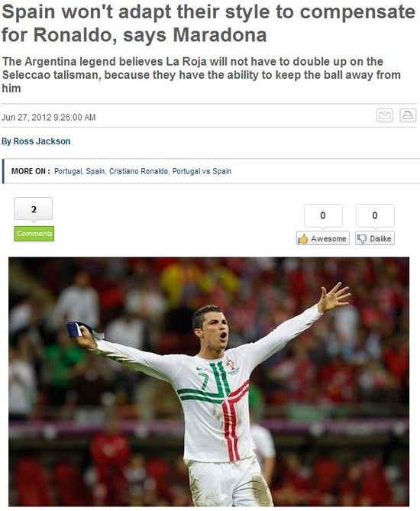Screen dimensions: 420x511
Task: Click the Dislike vote count box
Action: pos(375,215)
